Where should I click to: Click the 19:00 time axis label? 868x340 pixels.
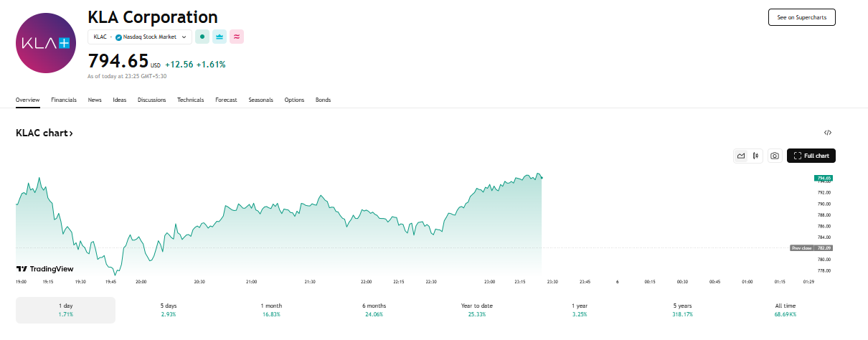click(x=22, y=282)
